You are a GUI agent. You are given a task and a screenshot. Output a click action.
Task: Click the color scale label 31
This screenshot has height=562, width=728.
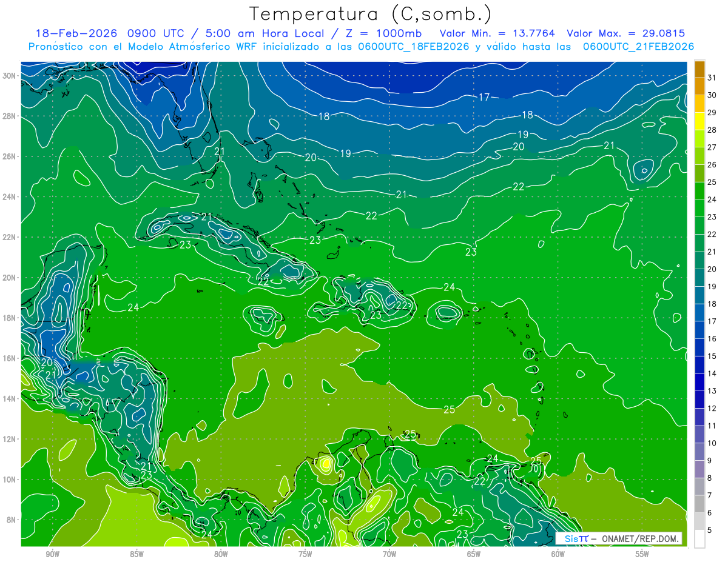pyautogui.click(x=712, y=77)
